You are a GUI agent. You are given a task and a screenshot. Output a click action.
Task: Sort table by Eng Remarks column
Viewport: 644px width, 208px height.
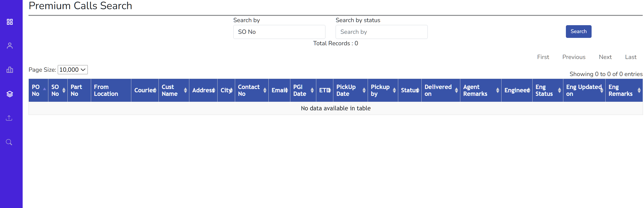[x=624, y=90]
